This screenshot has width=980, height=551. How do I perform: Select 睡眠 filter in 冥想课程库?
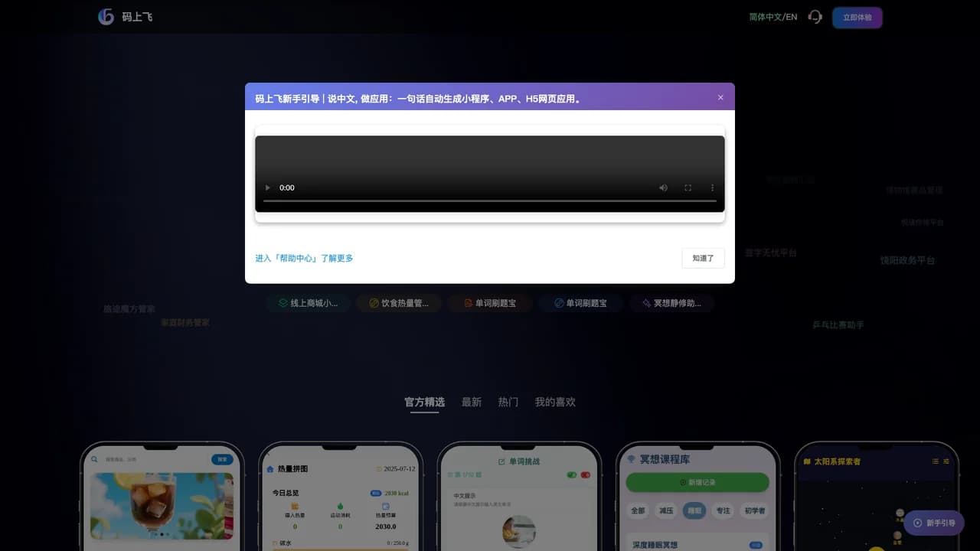[x=694, y=510]
